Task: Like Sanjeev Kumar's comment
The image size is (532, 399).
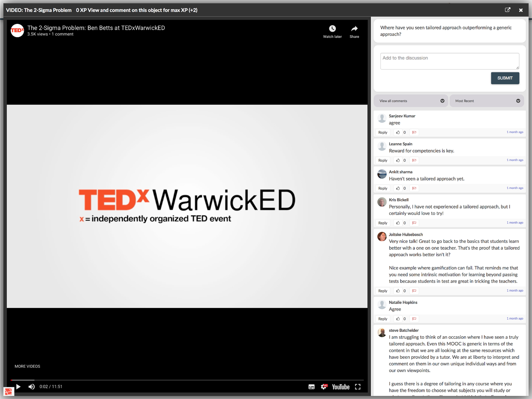Action: pos(398,132)
